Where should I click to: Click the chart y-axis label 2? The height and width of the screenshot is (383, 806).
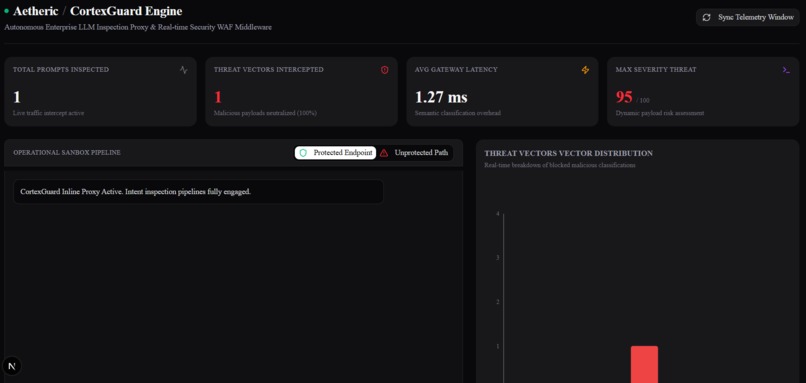click(x=498, y=302)
